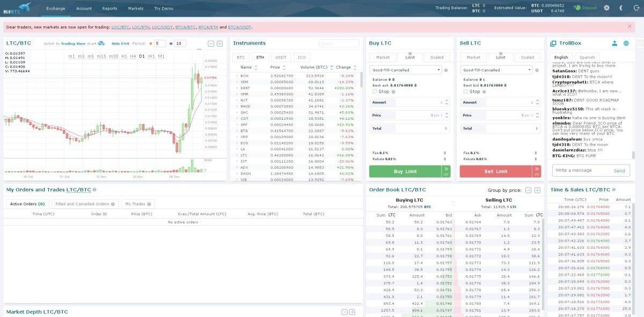Click TrollBox user profile icon
Image resolution: width=644 pixels, height=317 pixels.
point(614,43)
